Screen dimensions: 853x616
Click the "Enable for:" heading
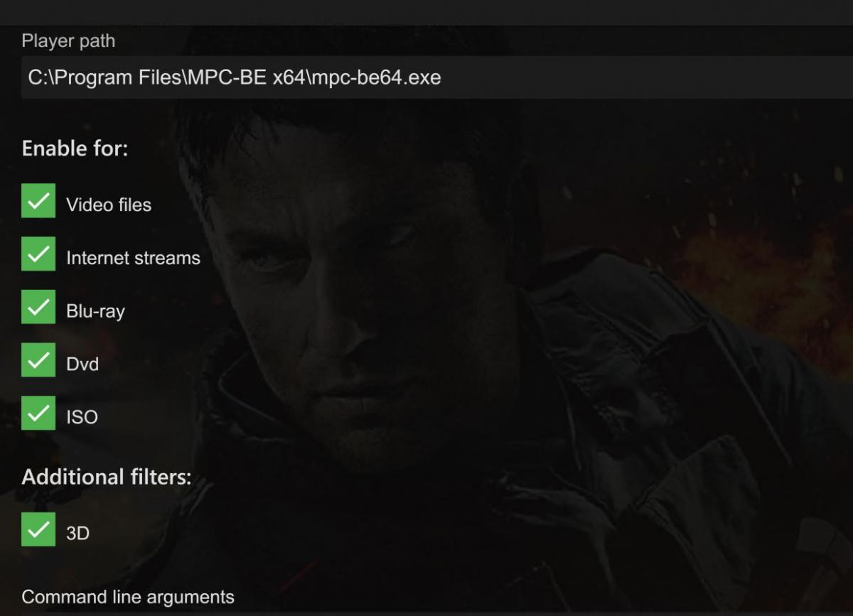tap(75, 149)
